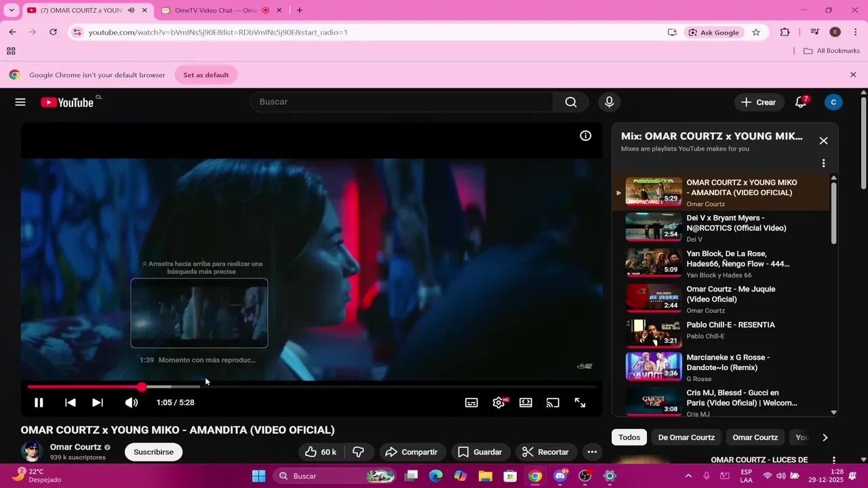This screenshot has width=868, height=488.
Task: Open the account avatar menu
Action: click(833, 102)
